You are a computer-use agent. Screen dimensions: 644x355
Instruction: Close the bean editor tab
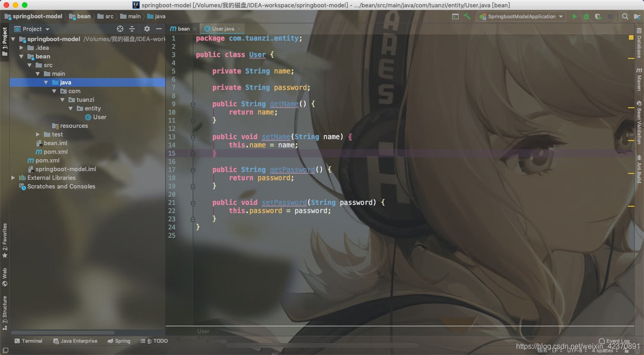pos(195,29)
